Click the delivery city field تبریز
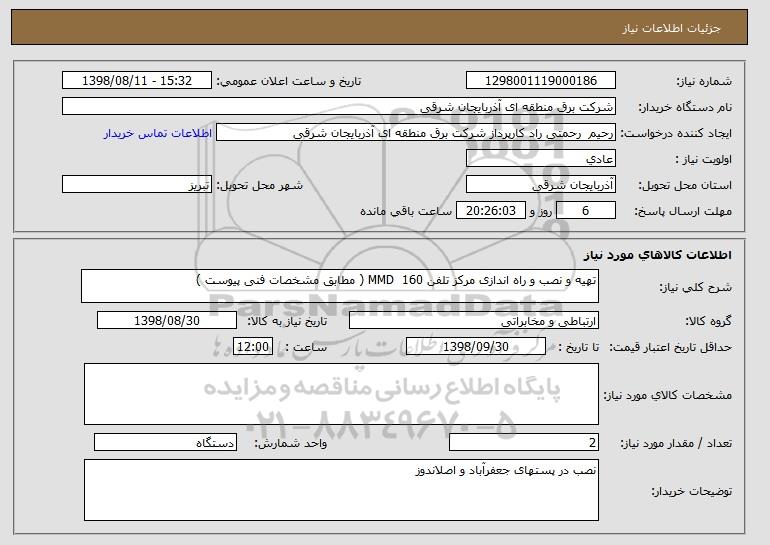Viewport: 770px width, 545px height. [x=137, y=185]
